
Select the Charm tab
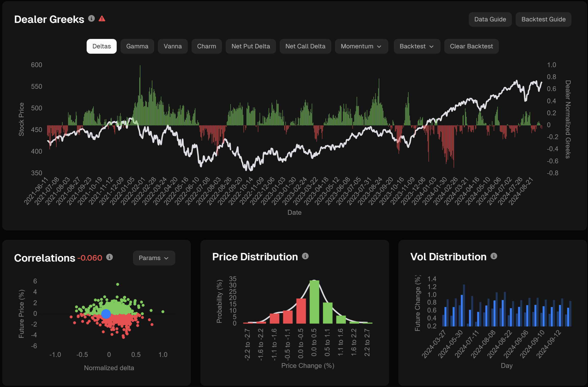[x=206, y=46]
